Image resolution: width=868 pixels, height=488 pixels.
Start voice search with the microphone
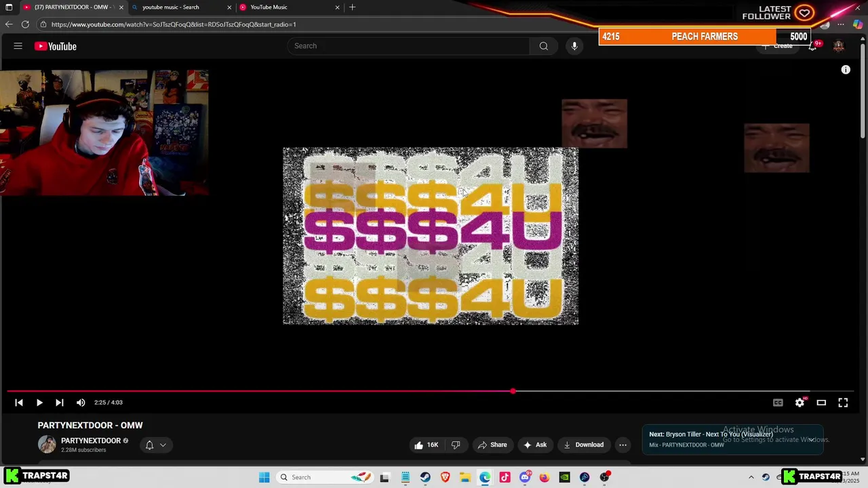click(574, 46)
